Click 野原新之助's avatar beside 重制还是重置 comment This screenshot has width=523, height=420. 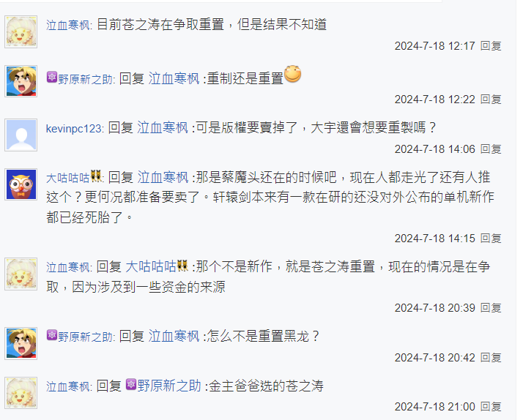[21, 81]
